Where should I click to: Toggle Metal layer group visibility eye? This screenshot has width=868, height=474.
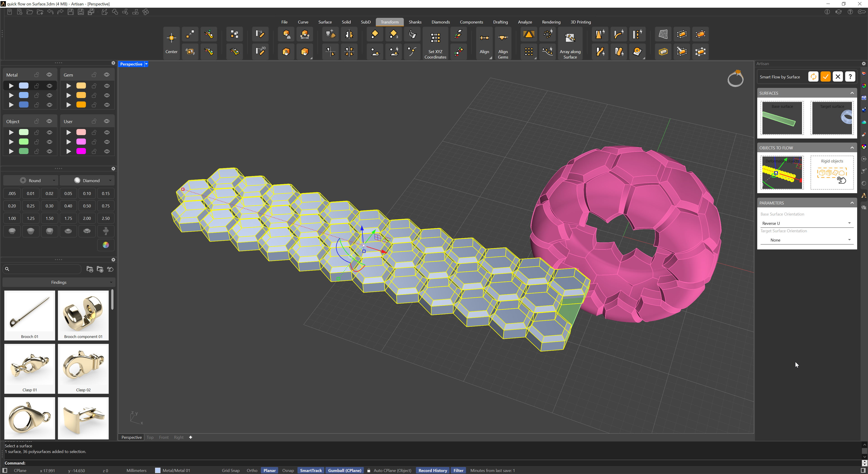point(49,75)
